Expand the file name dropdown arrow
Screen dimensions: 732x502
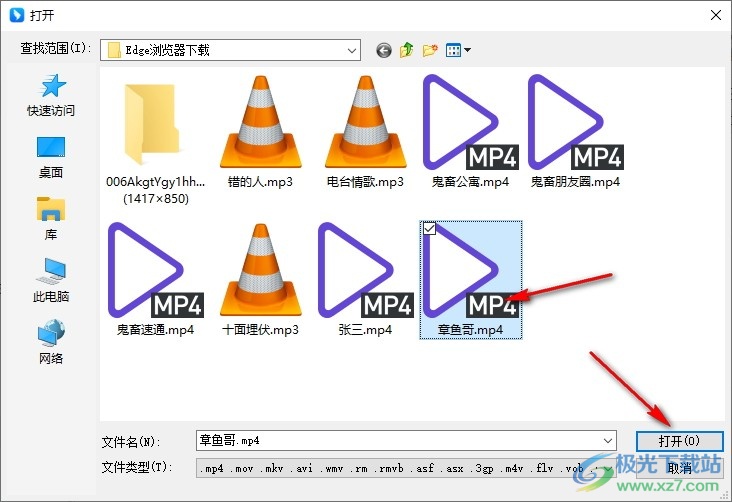(608, 441)
